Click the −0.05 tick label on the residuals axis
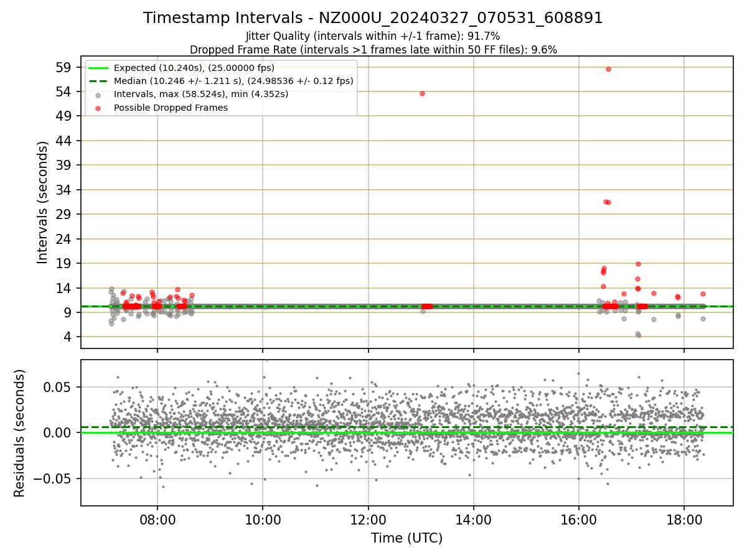 click(x=54, y=478)
